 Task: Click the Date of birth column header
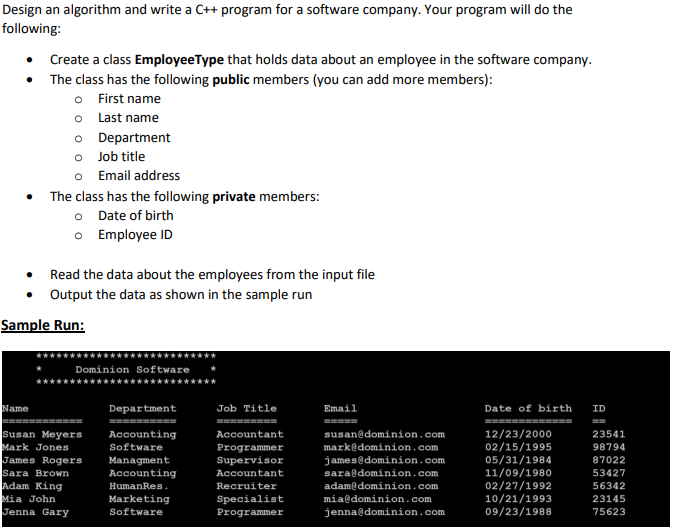[528, 409]
